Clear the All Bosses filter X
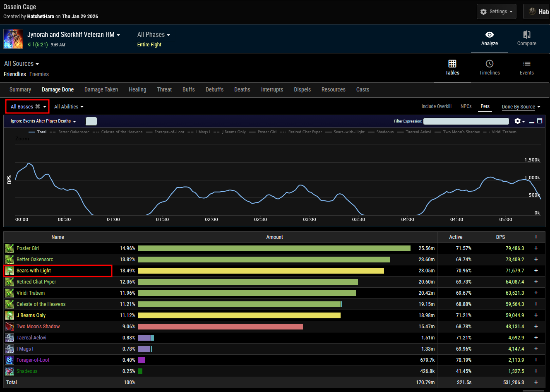This screenshot has height=392, width=550. tap(38, 106)
